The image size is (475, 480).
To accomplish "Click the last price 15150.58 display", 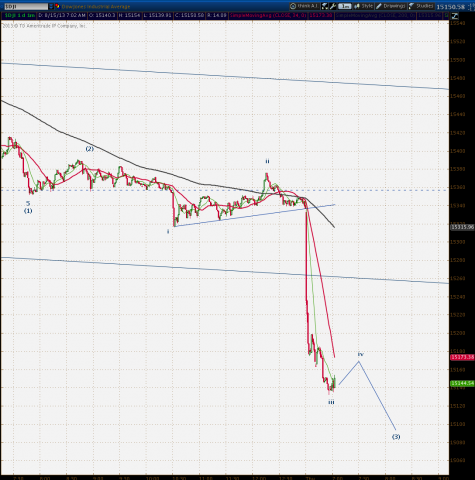I will [450, 7].
